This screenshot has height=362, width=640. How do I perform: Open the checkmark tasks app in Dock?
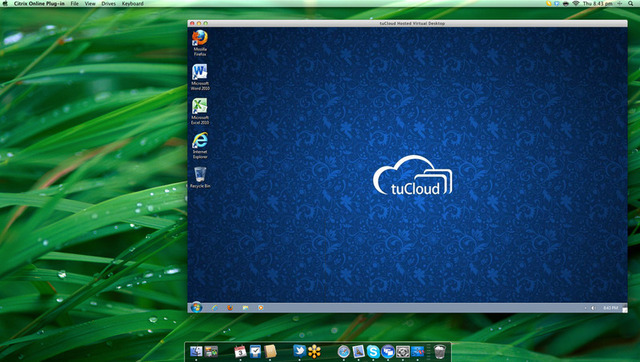255,351
